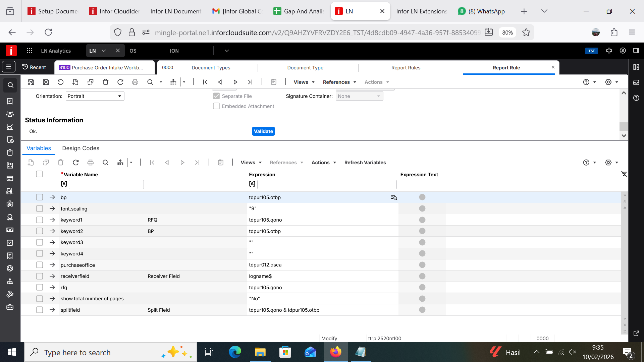Click Refresh icon in the Variables toolbar
The width and height of the screenshot is (644, 362).
coord(76,163)
